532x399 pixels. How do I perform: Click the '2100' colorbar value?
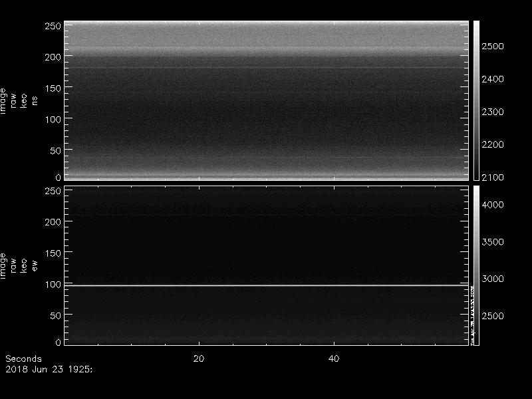[x=493, y=178]
